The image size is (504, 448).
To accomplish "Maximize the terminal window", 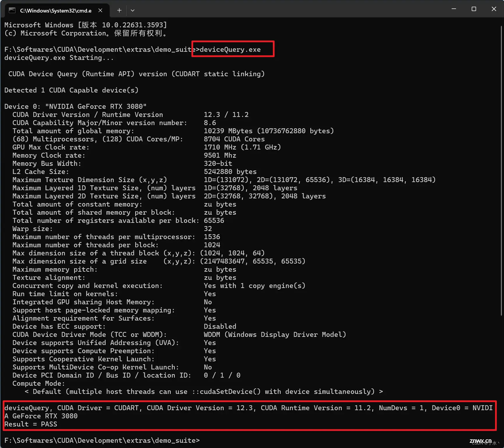I will point(474,9).
